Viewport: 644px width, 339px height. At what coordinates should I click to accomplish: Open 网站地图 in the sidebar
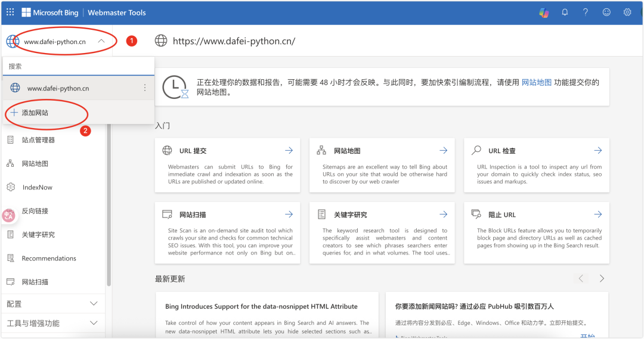point(35,164)
